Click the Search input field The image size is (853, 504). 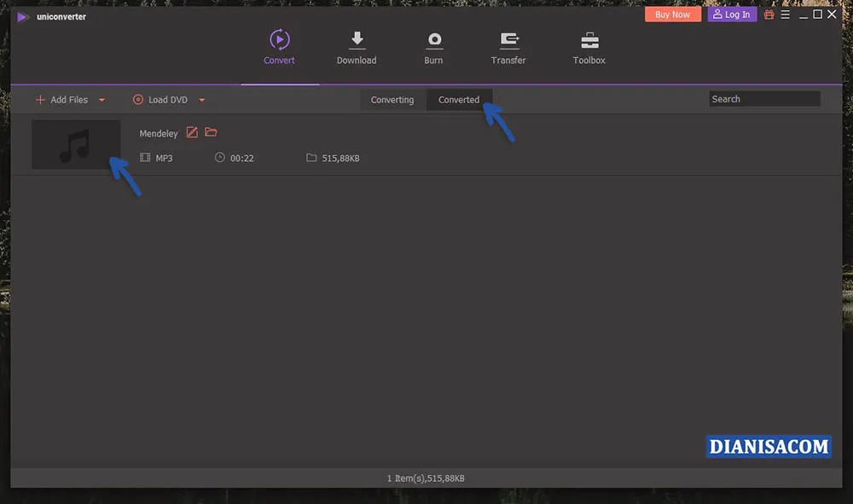point(763,98)
